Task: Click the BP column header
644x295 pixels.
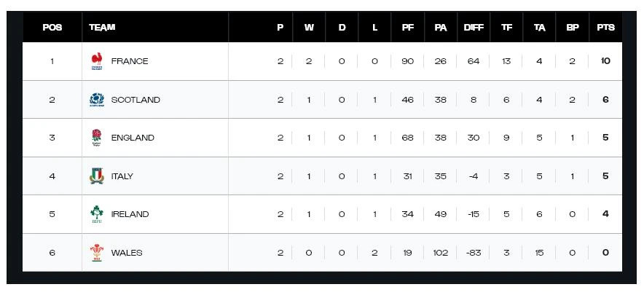Action: [572, 28]
